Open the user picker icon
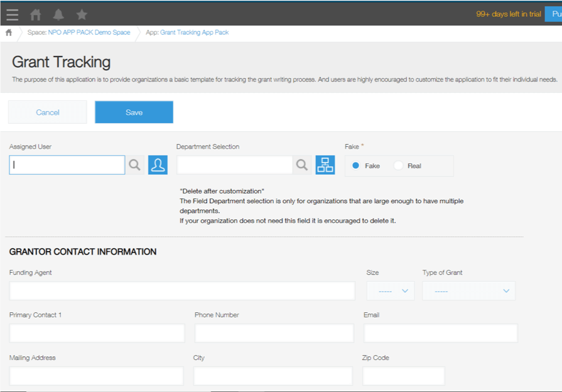The height and width of the screenshot is (392, 562). pos(158,165)
